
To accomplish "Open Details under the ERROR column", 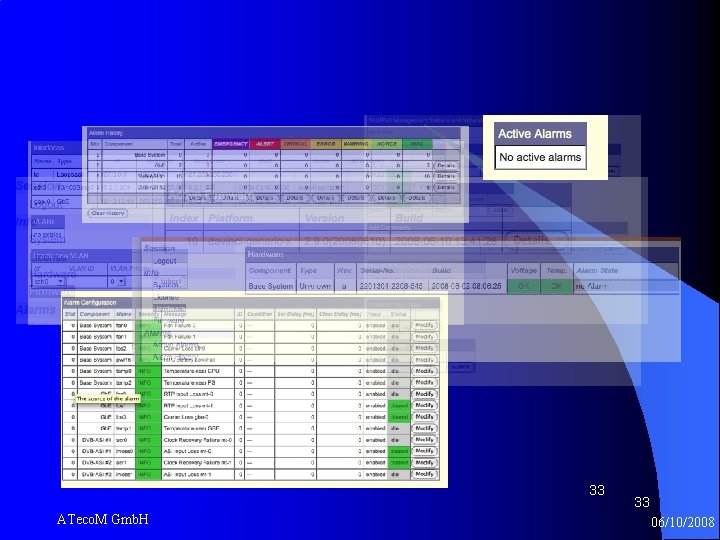I will [326, 198].
